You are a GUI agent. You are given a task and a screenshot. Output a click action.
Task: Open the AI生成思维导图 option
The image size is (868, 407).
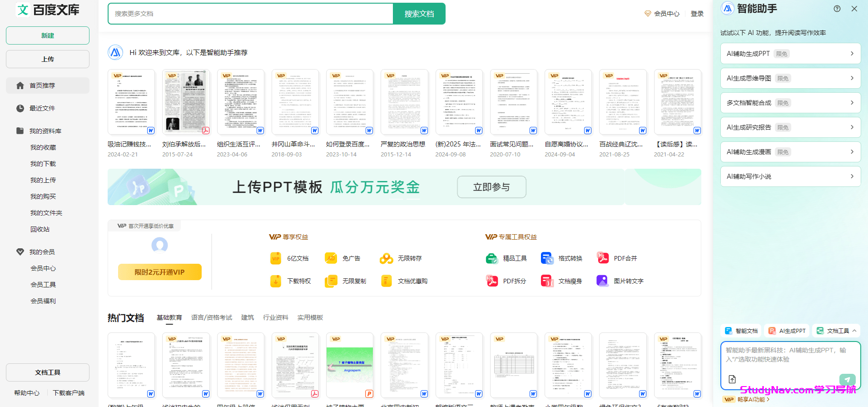(x=790, y=78)
